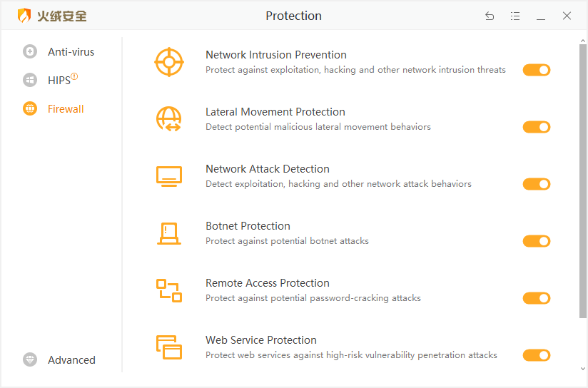This screenshot has width=588, height=388.
Task: Click the scrollbar down arrow
Action: [x=583, y=369]
